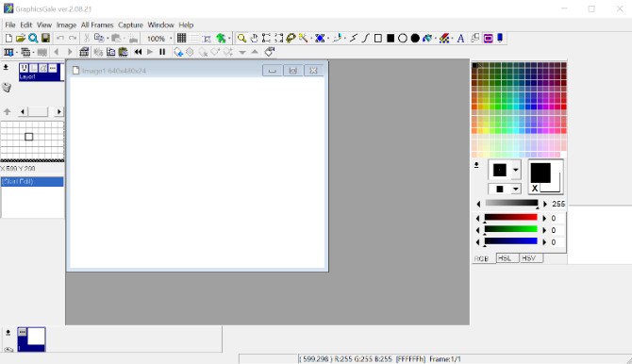Screen dimensions: 632x364
Task: Open the Image menu
Action: click(x=66, y=25)
